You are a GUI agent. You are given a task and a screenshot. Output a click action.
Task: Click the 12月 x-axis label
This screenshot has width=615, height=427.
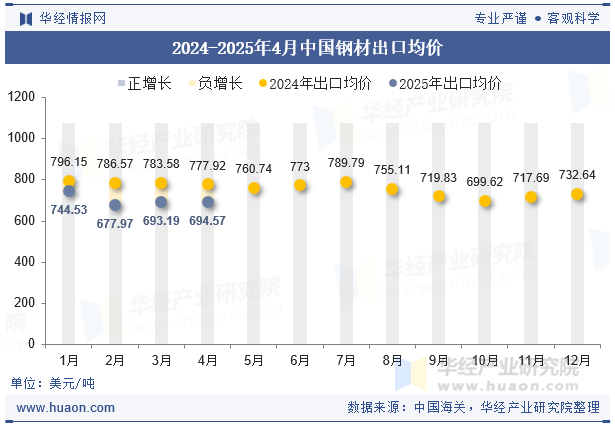click(x=577, y=360)
